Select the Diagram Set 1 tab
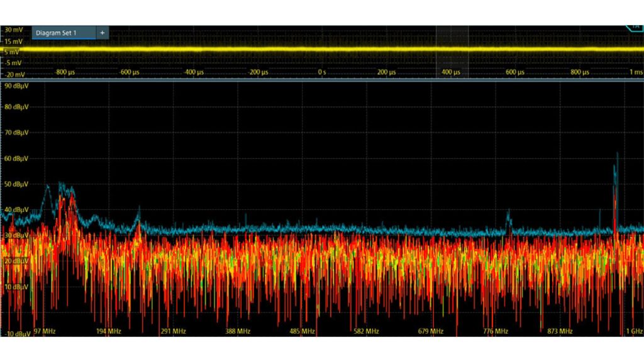The height and width of the screenshot is (362, 644). tap(57, 33)
